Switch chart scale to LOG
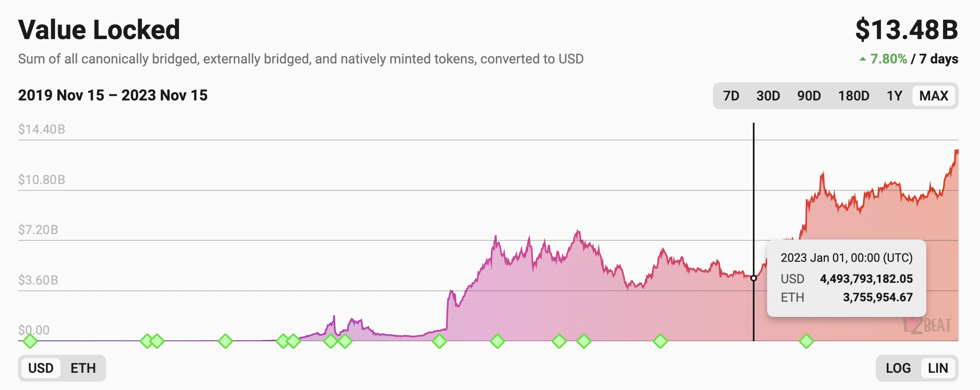Screen dimensions: 980x390 point(898,368)
